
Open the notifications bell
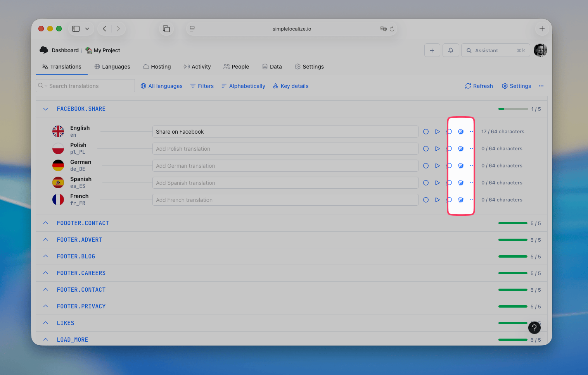coord(451,50)
